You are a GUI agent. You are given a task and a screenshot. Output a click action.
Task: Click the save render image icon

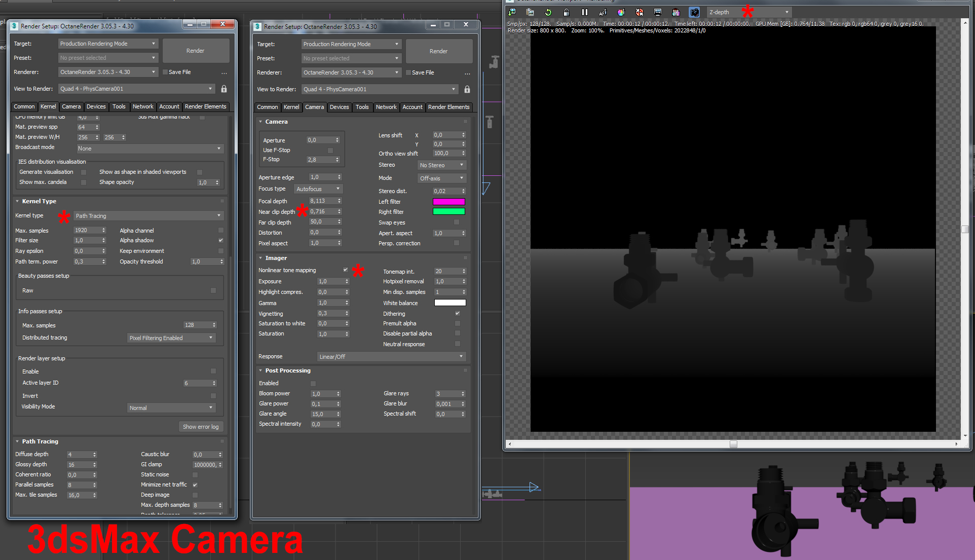coord(512,12)
